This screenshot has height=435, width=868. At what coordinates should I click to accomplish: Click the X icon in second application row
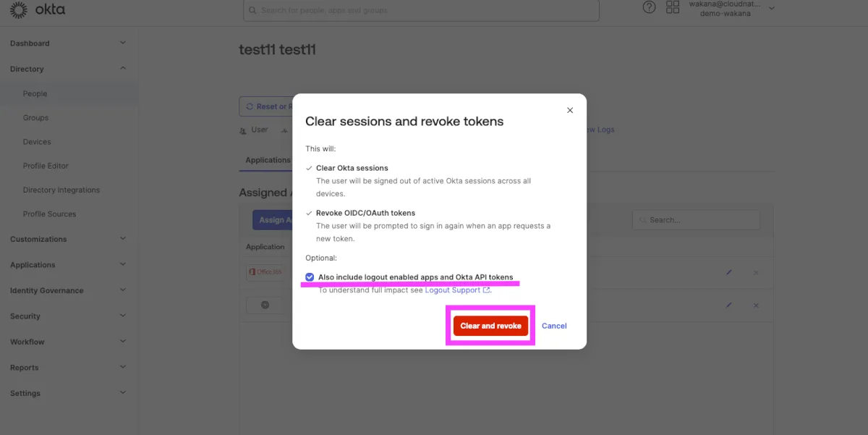[756, 305]
